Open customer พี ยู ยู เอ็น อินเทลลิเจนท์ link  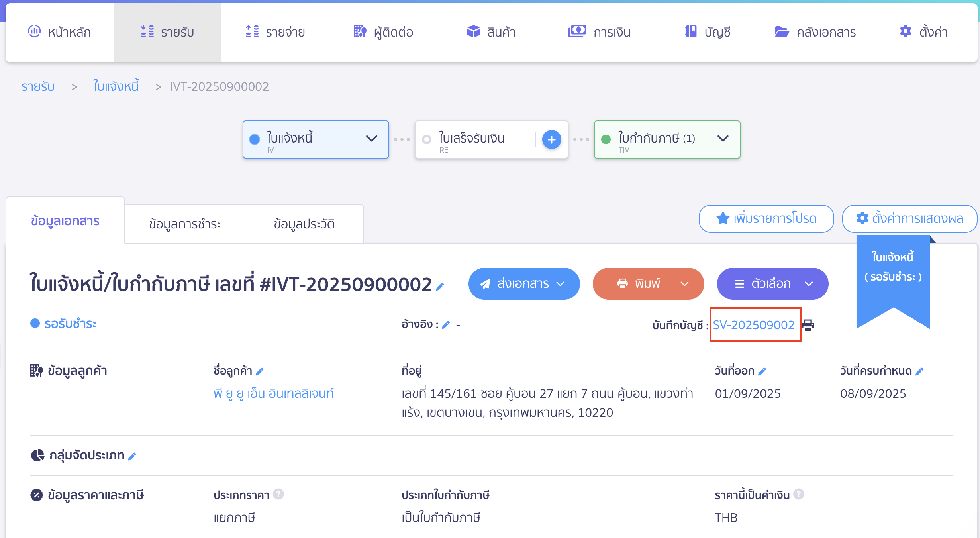[274, 393]
